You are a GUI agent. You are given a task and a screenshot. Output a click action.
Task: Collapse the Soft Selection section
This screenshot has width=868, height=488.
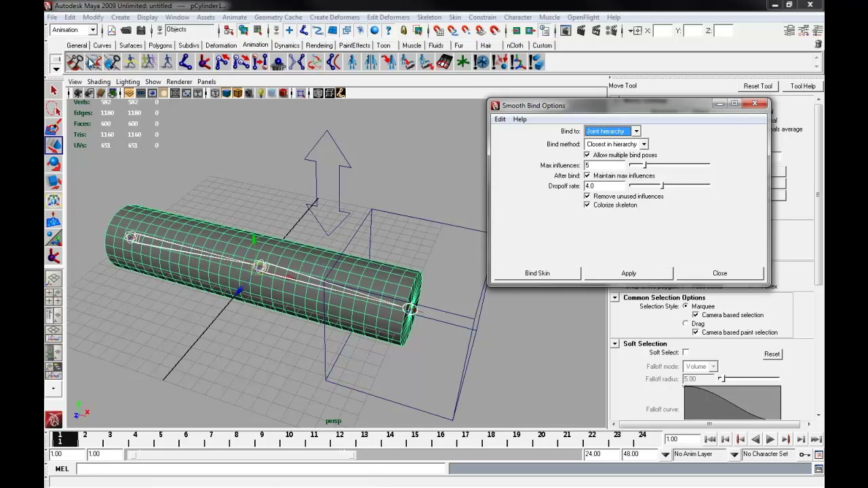coord(615,344)
